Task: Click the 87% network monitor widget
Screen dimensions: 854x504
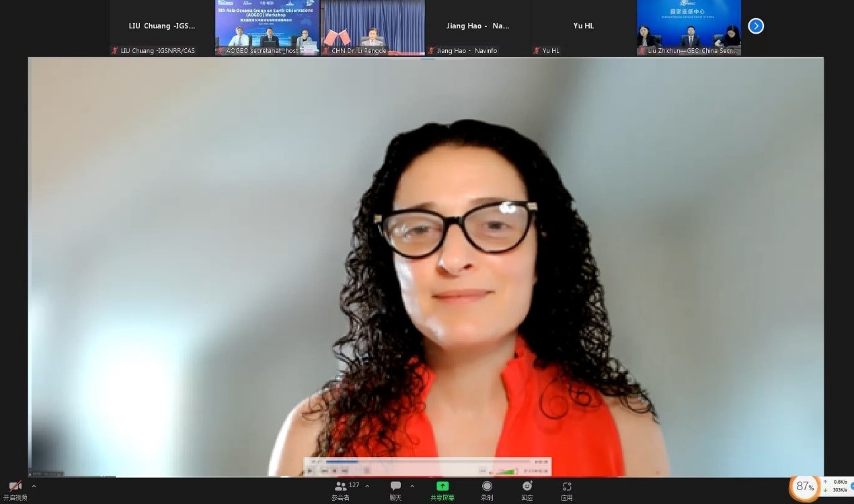Action: coord(804,487)
